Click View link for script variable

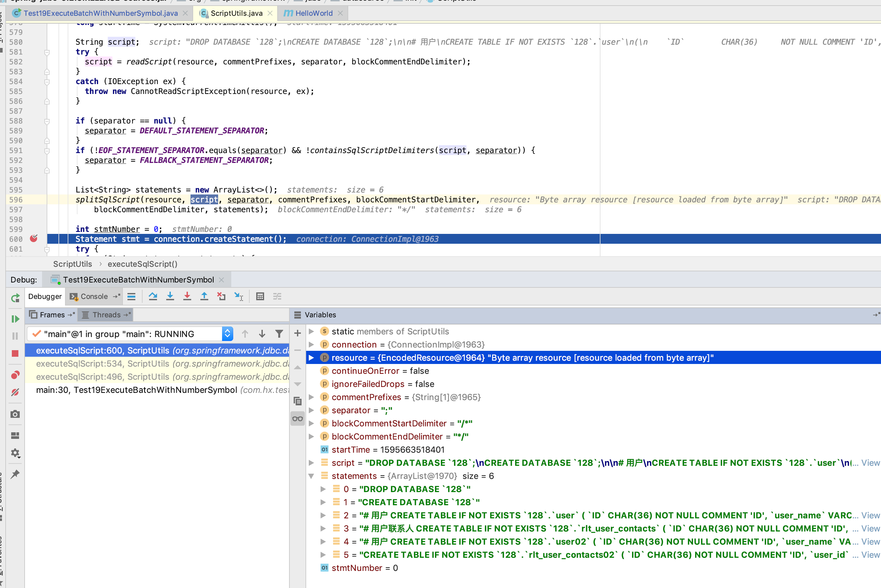coord(870,463)
